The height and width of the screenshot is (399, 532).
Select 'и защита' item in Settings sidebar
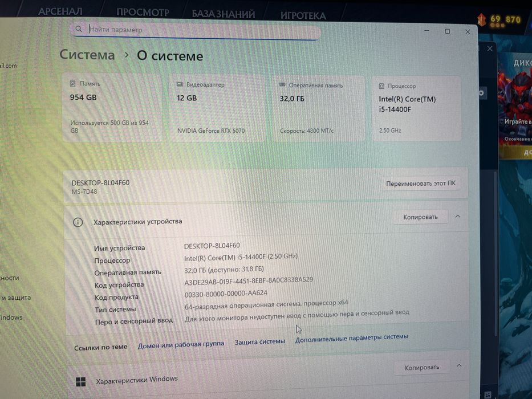[16, 298]
